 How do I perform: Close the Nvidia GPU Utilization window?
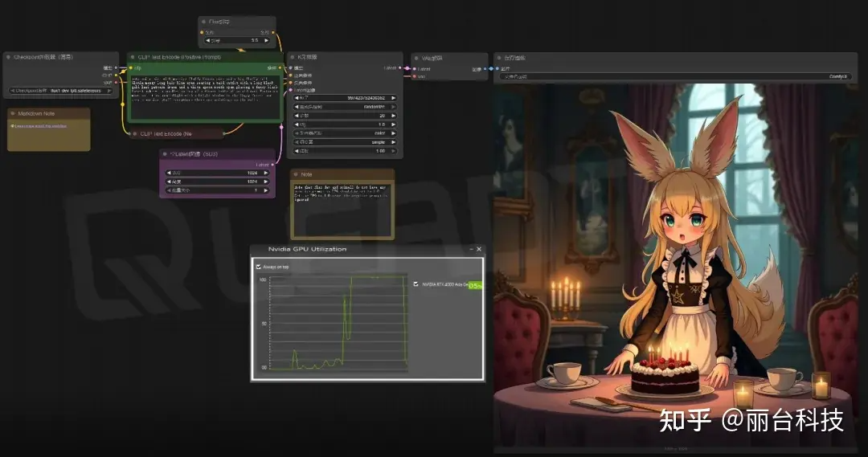pos(479,249)
